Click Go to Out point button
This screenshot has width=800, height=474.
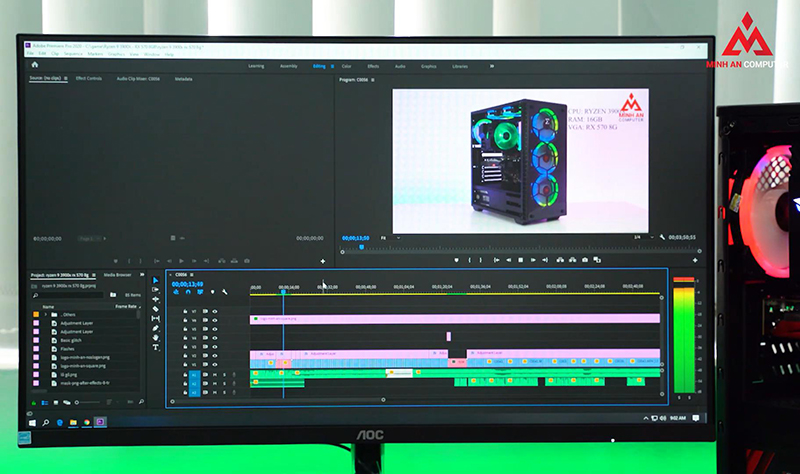[545, 260]
